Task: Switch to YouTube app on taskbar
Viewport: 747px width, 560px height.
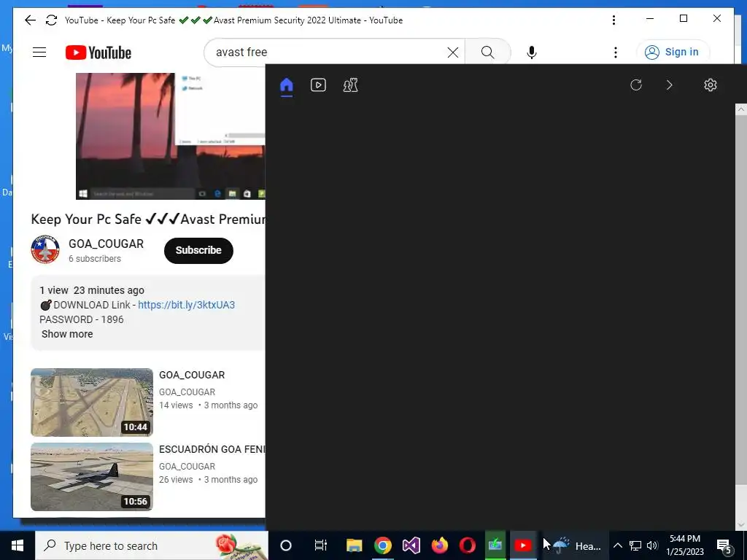Action: (523, 545)
